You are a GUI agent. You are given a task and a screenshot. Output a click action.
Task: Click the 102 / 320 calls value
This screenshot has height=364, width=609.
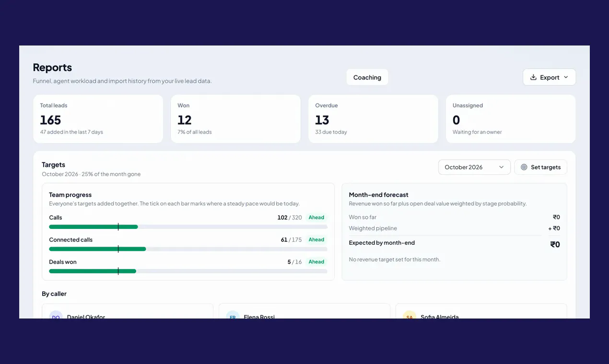click(x=290, y=217)
